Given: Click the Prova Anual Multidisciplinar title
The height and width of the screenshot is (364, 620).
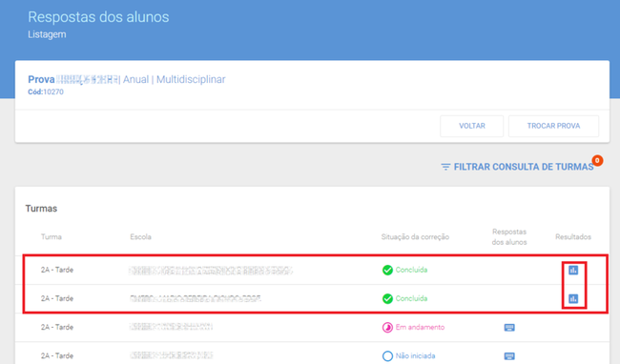Looking at the screenshot, I should coord(127,79).
